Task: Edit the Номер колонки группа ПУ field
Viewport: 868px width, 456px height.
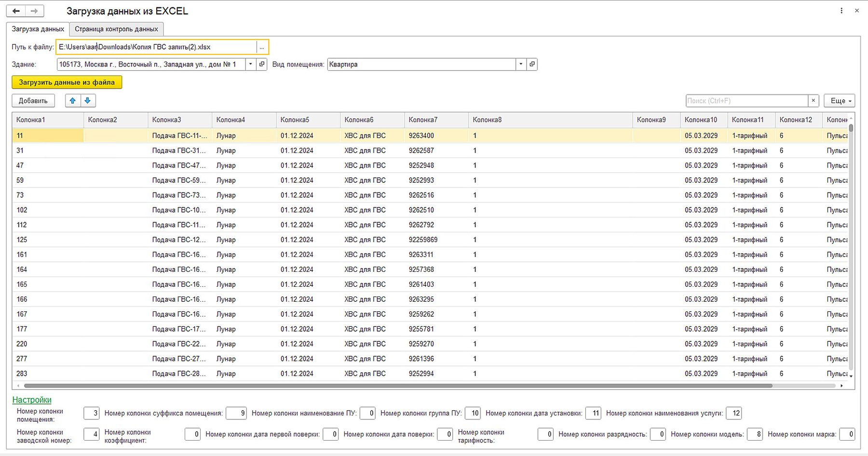Action: 473,413
